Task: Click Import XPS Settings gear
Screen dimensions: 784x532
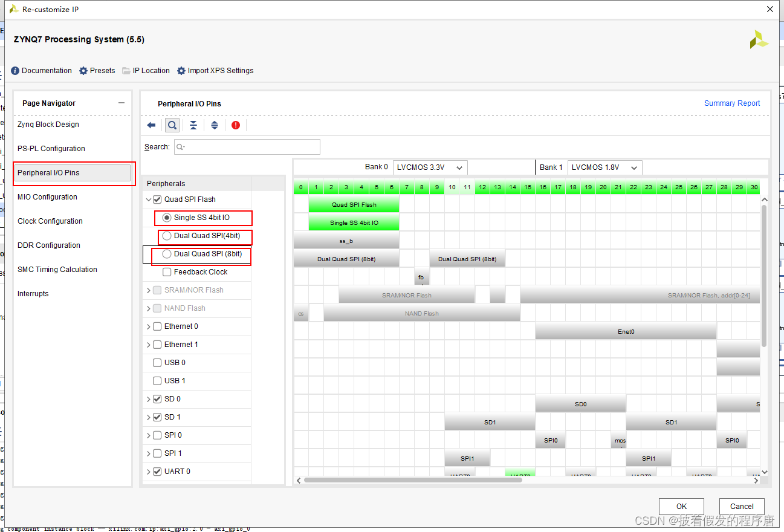Action: click(x=181, y=71)
